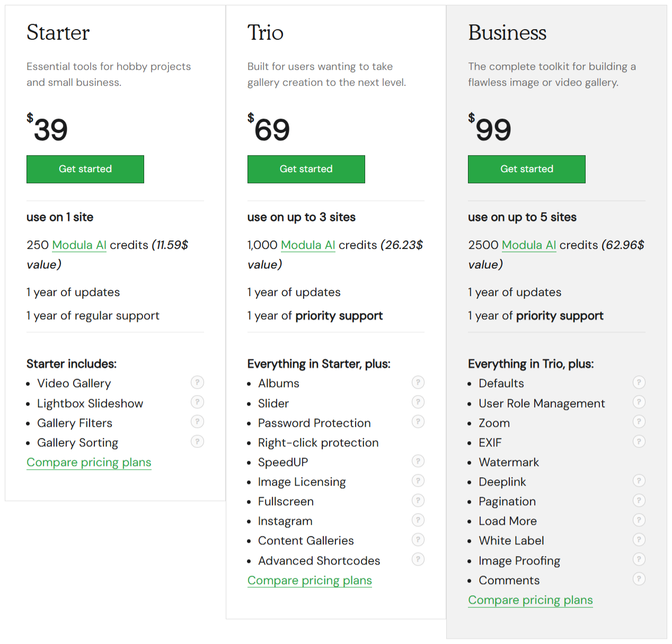Click help icon next to Gallery Sorting
The width and height of the screenshot is (672, 644).
197,441
